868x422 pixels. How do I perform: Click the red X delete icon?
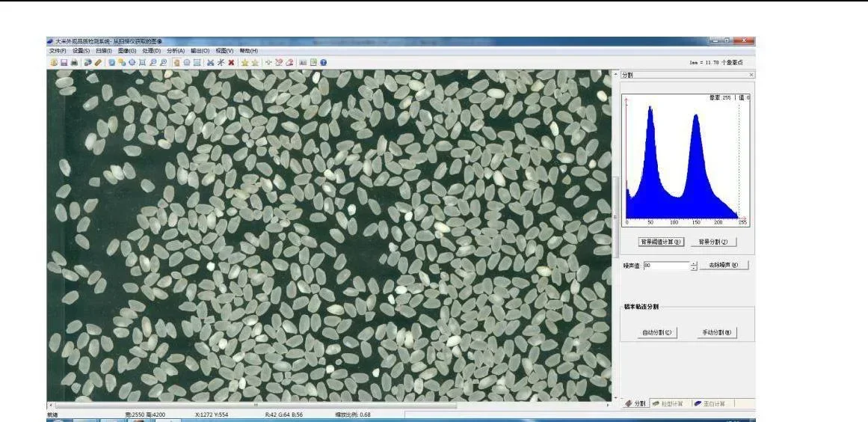tap(232, 63)
